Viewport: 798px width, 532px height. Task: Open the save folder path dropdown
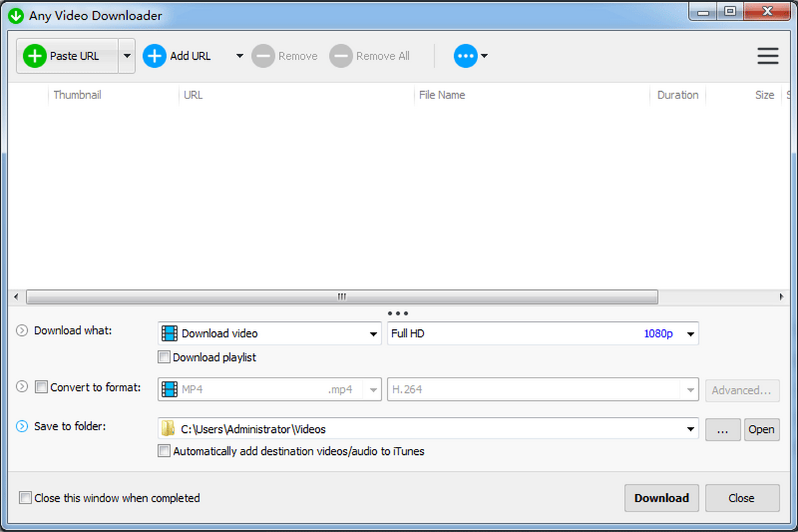[690, 429]
